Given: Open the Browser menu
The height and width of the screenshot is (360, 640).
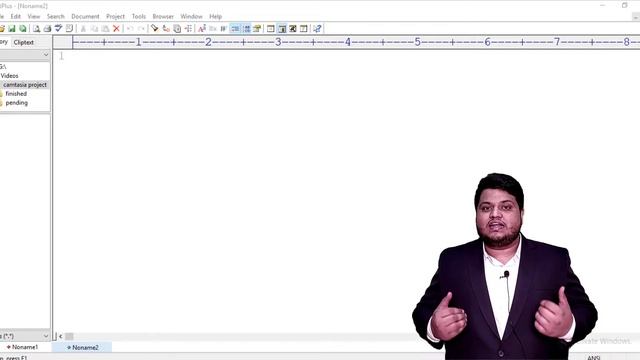Looking at the screenshot, I should tap(163, 16).
